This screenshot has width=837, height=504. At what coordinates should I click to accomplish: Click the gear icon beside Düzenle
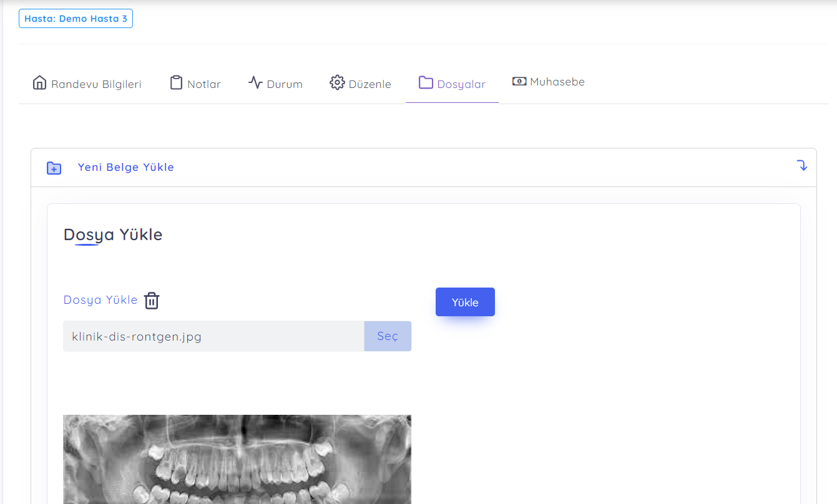pyautogui.click(x=337, y=83)
